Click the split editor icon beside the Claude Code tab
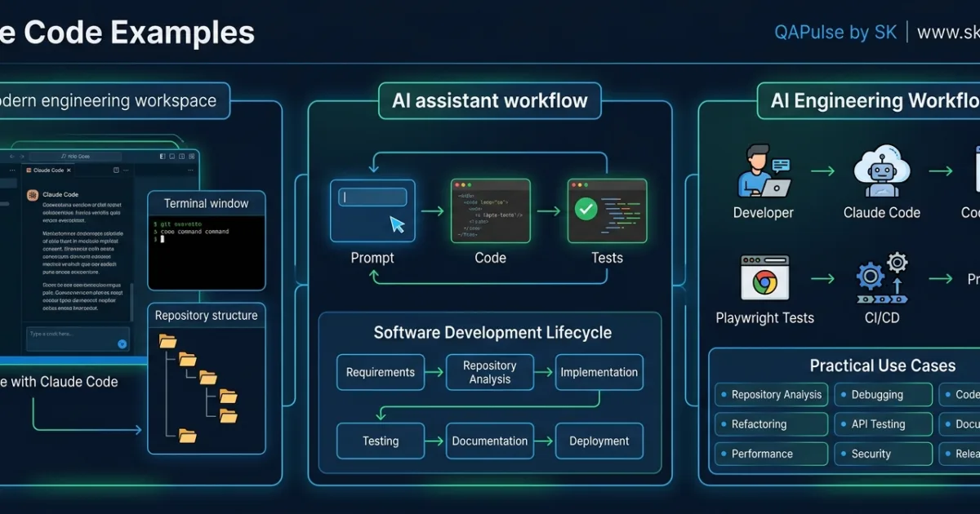 pos(116,171)
